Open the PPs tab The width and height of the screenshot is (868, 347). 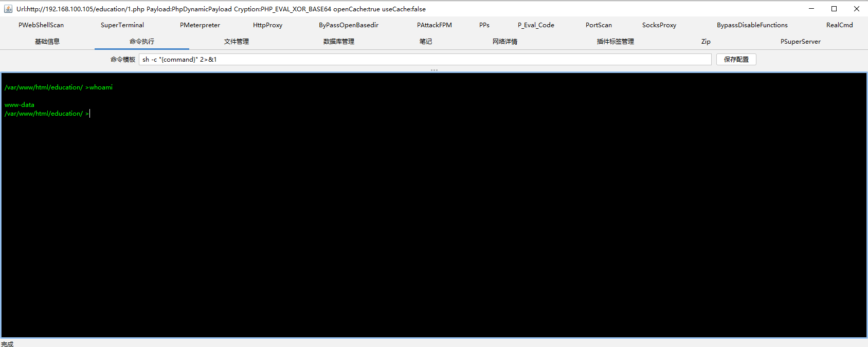(484, 25)
